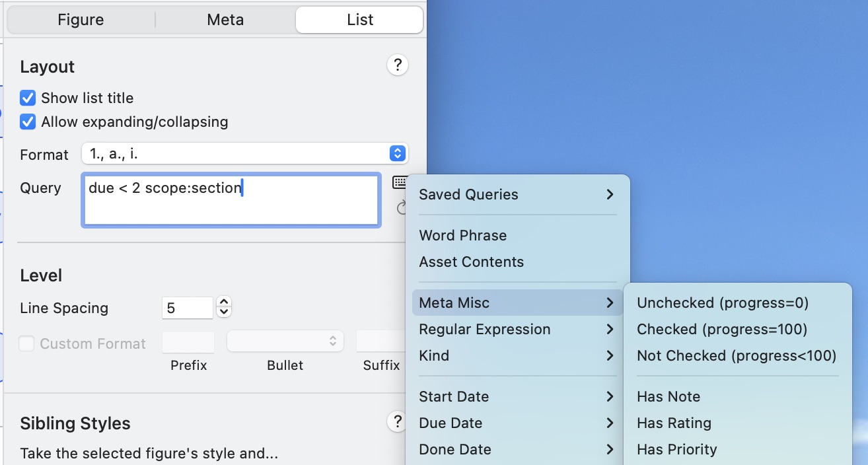Screen dimensions: 868x465
Task: Toggle Show list title checkbox
Action: coord(28,98)
